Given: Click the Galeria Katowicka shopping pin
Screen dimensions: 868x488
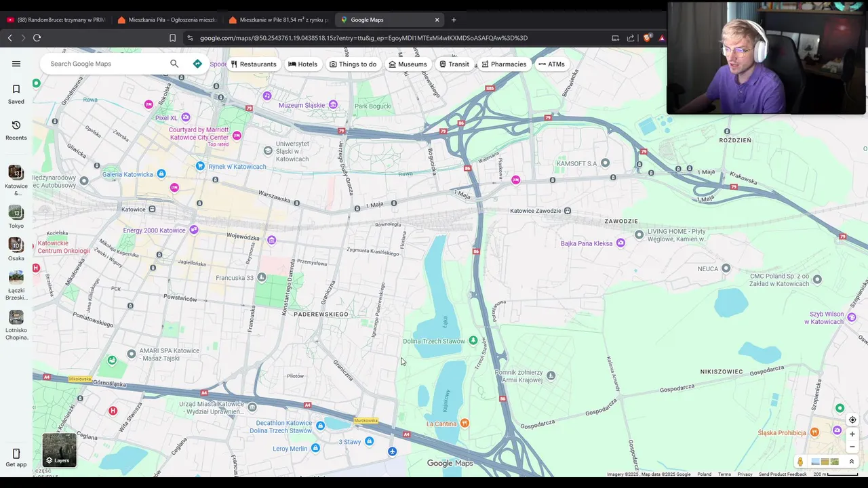Looking at the screenshot, I should [161, 174].
